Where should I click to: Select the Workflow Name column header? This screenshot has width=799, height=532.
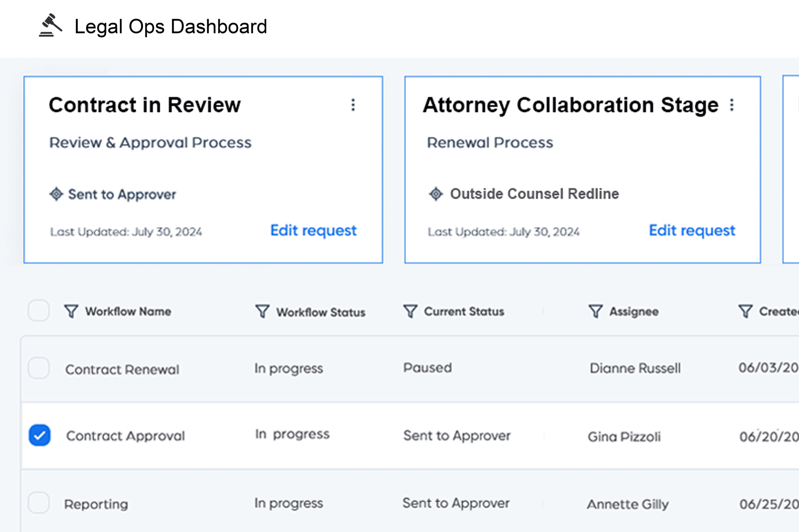[128, 311]
